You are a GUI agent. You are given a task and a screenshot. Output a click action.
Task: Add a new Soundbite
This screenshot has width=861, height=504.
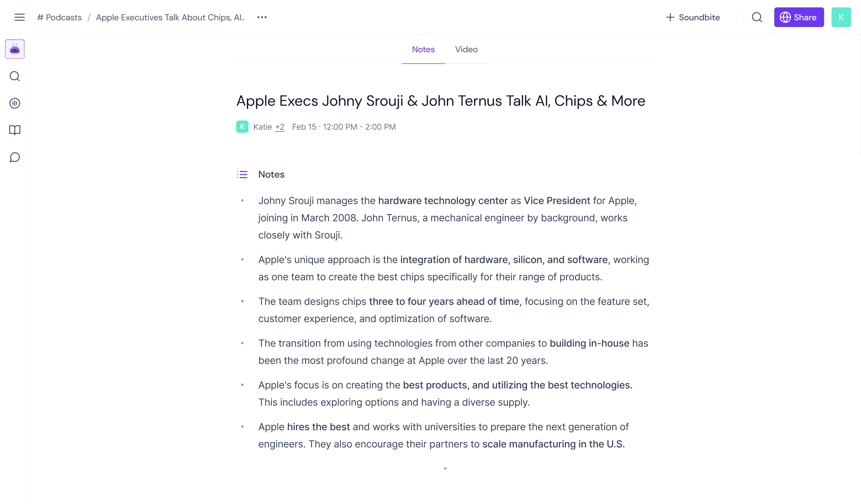click(x=692, y=18)
